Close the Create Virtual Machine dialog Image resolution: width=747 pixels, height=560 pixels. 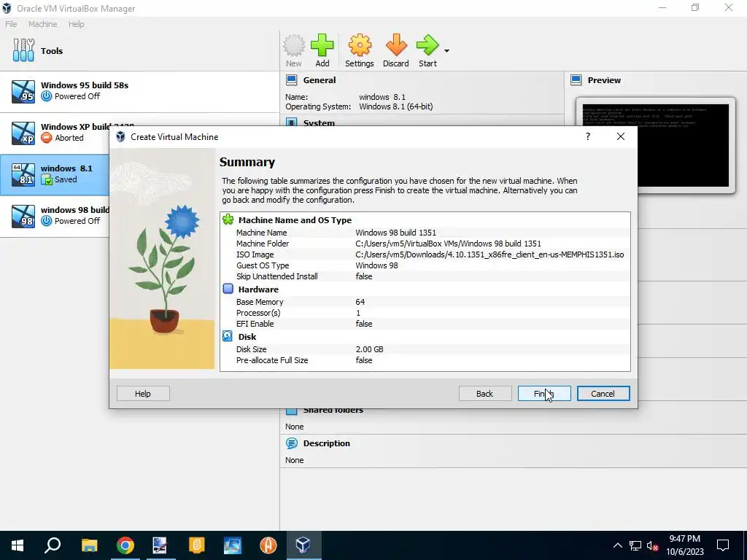tap(620, 136)
